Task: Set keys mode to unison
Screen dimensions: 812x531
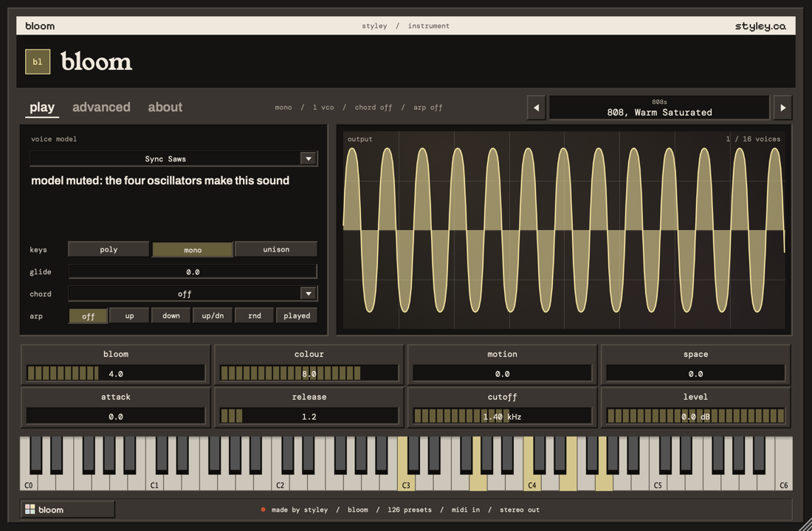Action: click(276, 249)
